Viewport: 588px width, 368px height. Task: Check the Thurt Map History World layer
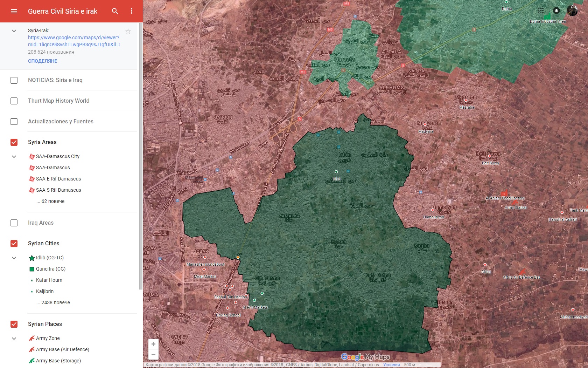(14, 101)
